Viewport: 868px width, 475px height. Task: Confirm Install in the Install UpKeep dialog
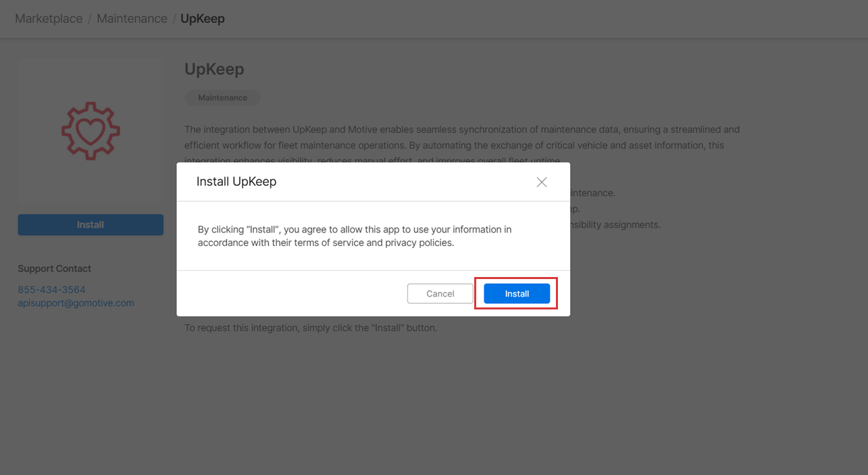[x=517, y=293]
